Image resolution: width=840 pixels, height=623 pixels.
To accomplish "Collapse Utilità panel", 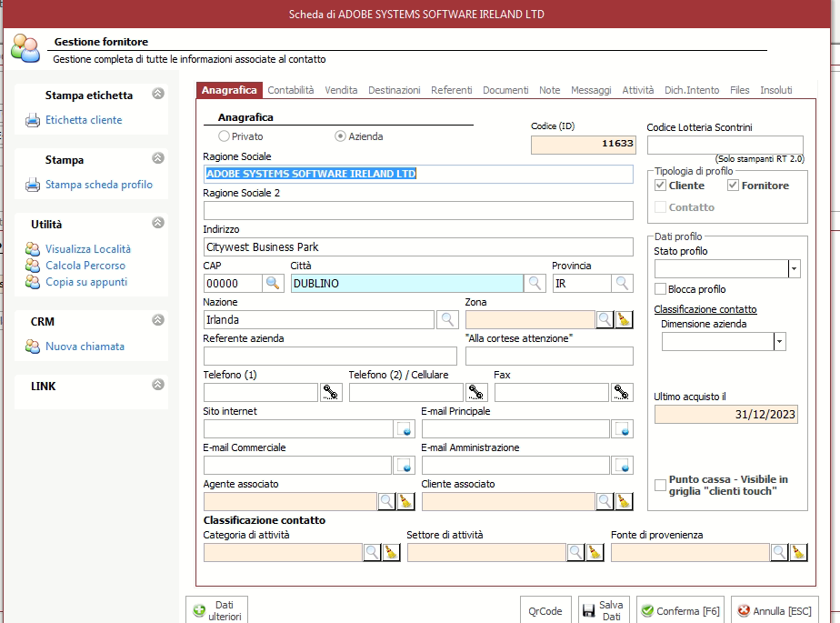I will [158, 223].
